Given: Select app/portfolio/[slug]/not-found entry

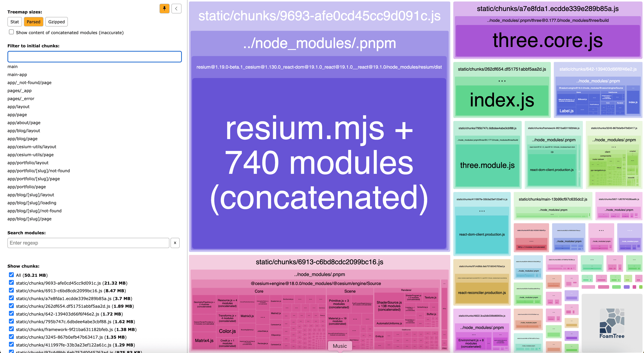Looking at the screenshot, I should pos(39,171).
